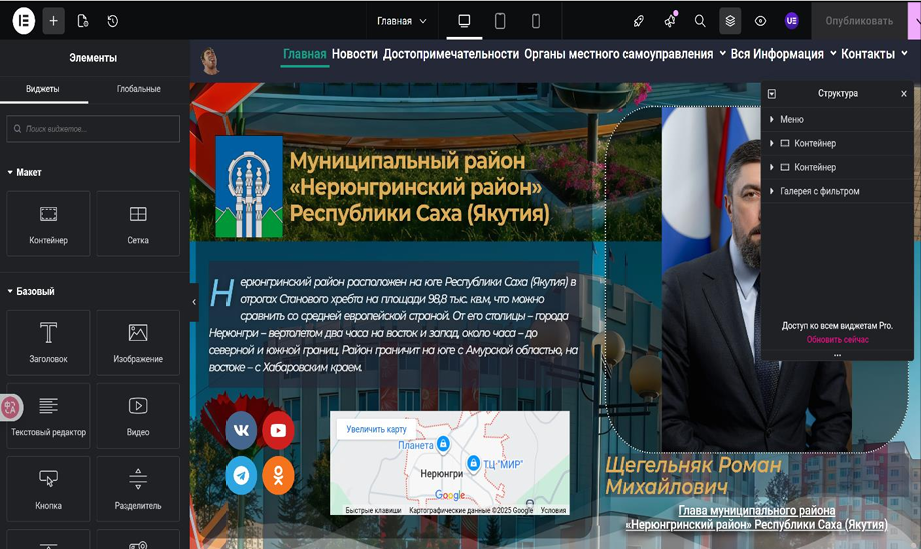Collapse the elements panel with arrow handle
This screenshot has height=549, width=921.
(194, 302)
